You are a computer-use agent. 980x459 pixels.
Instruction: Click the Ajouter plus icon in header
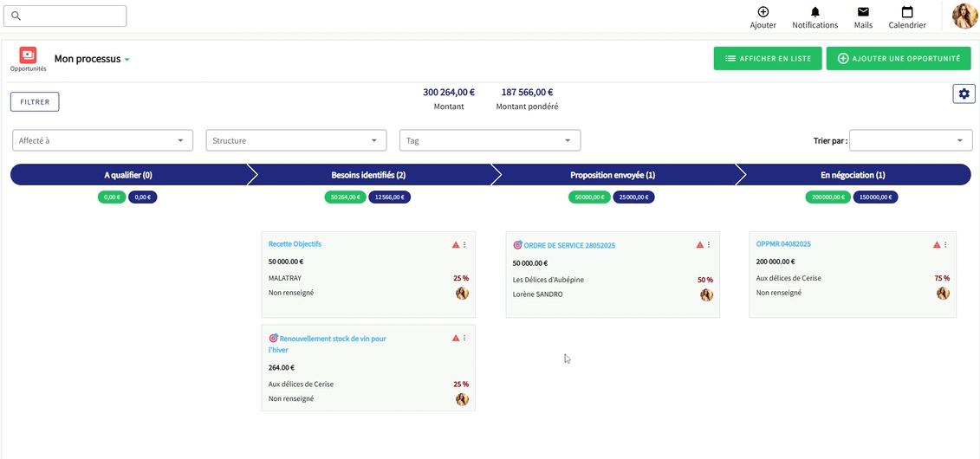coord(763,12)
